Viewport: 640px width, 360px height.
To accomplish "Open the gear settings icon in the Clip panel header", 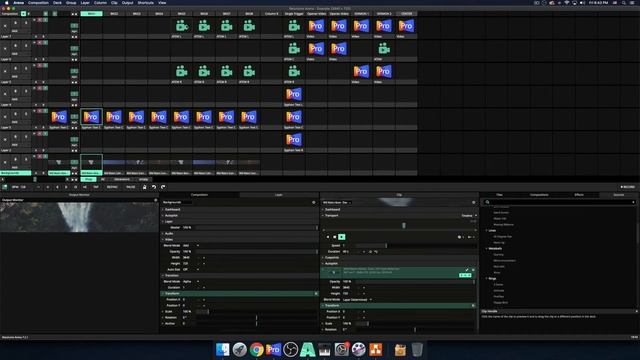I will click(x=473, y=202).
